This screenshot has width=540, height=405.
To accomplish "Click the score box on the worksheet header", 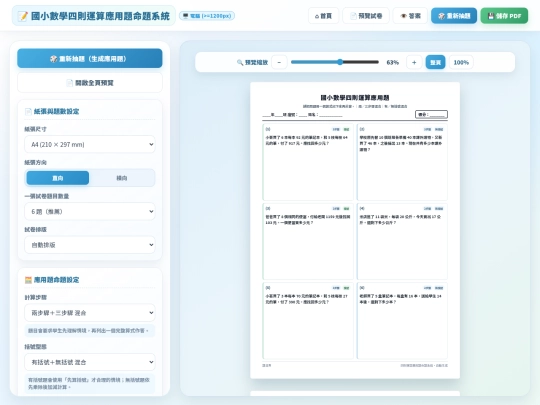I will (432, 114).
